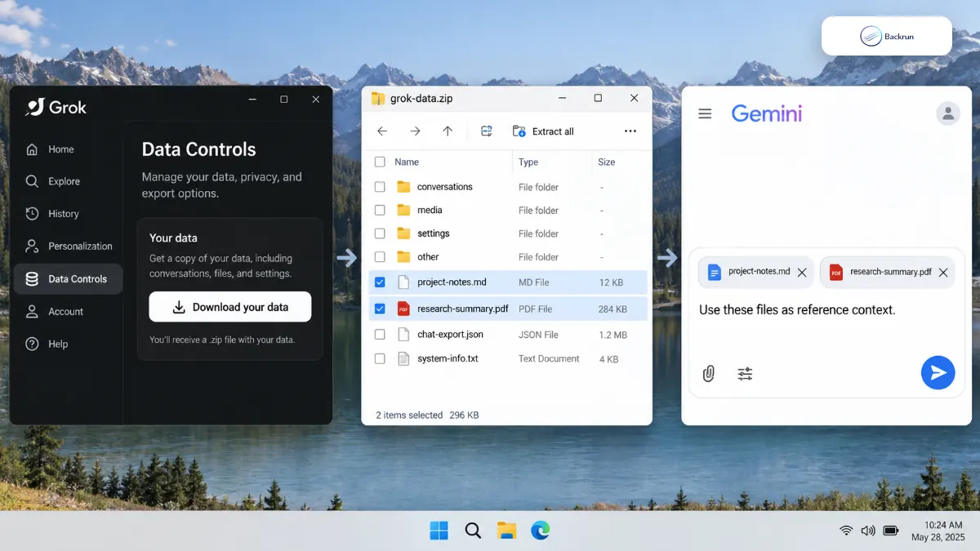Screen dimensions: 980x551
Task: Go forward in grok-data.zip window
Action: 415,131
